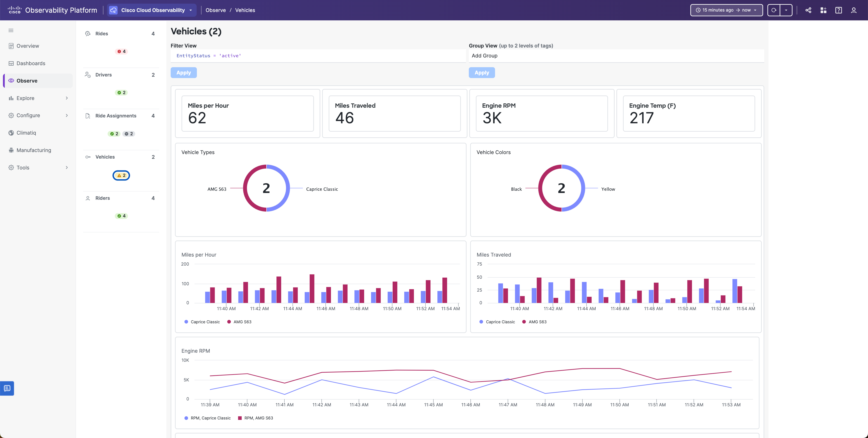This screenshot has height=438, width=868.
Task: Open the add-dashboard grid icon
Action: tap(823, 10)
